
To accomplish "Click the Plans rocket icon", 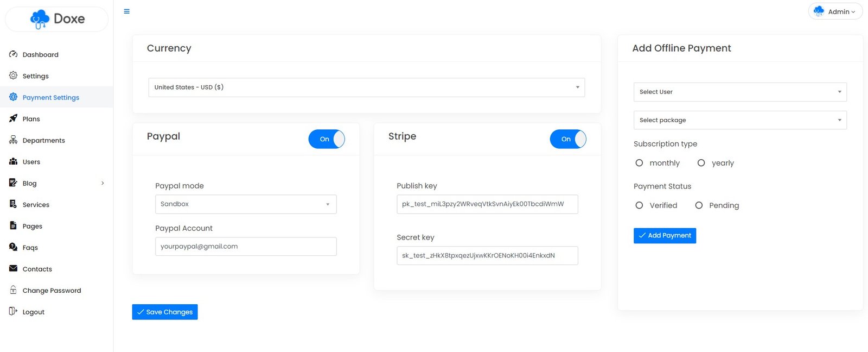I will point(13,118).
